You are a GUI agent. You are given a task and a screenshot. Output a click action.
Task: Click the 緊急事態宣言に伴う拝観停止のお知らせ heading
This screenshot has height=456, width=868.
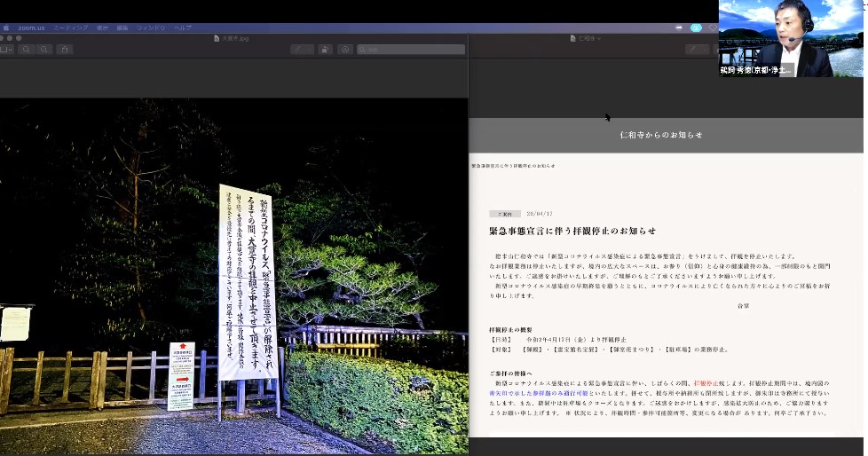click(572, 232)
